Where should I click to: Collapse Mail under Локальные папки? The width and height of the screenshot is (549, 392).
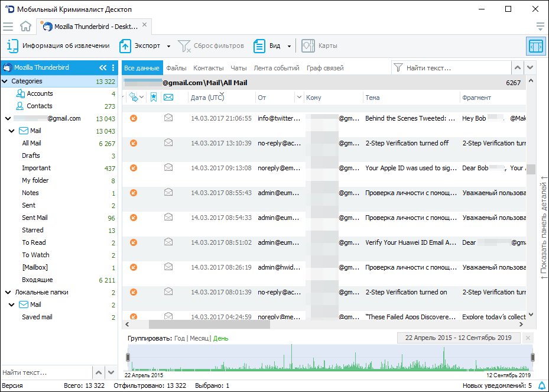pos(12,304)
